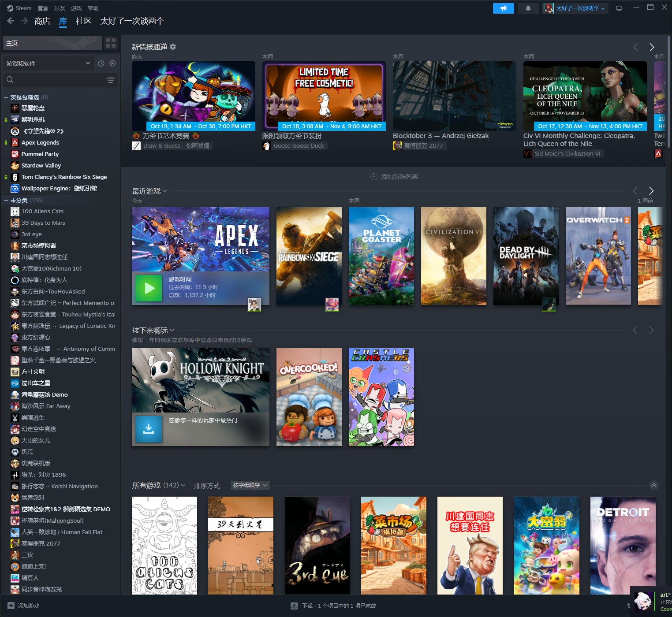Open the Overwatch 2 cover
The width and height of the screenshot is (672, 617).
tap(598, 256)
